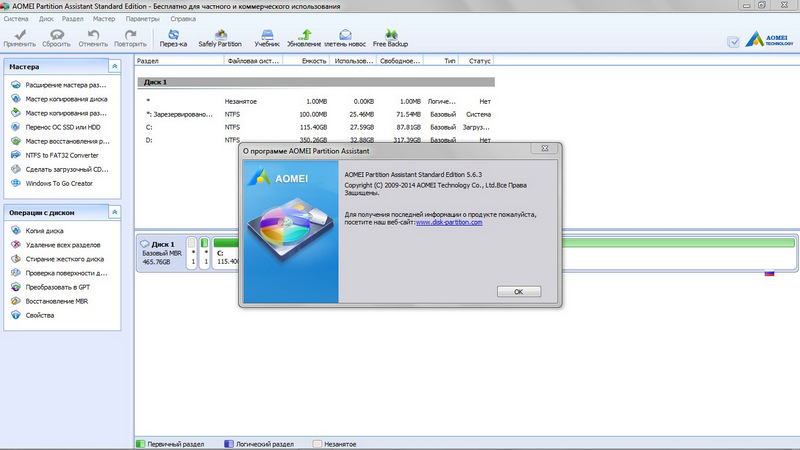The width and height of the screenshot is (800, 450).
Task: Start Перенос ОС SSD или HDD
Action: click(x=63, y=127)
